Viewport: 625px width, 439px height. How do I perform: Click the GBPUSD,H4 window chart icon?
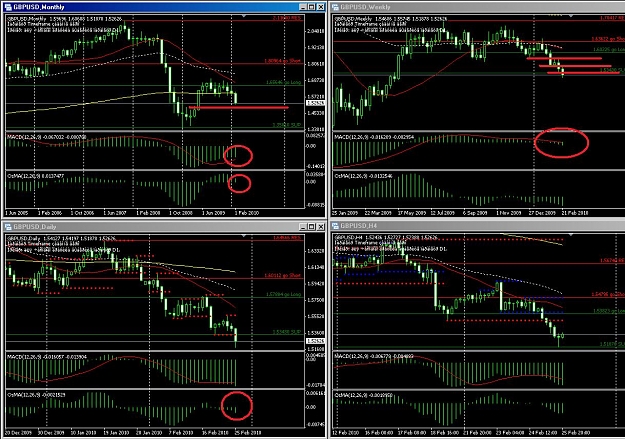tap(335, 226)
